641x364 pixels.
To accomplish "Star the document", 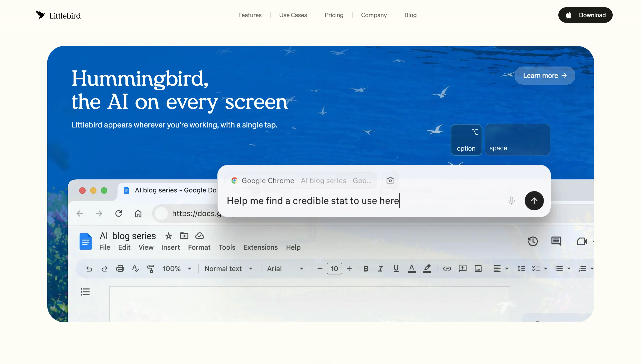I will point(169,236).
